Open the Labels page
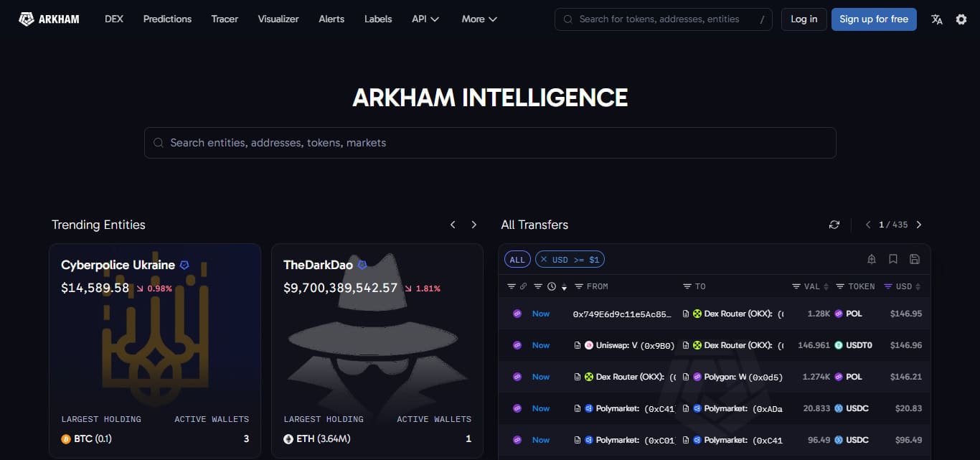This screenshot has width=980, height=460. coord(378,19)
